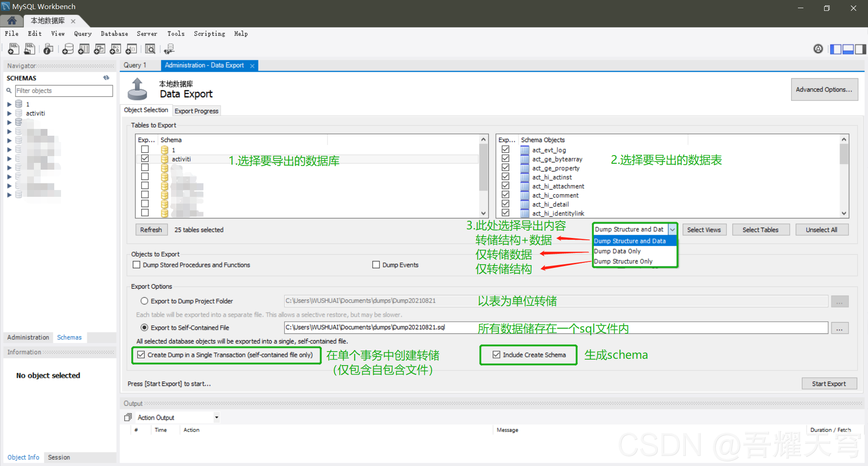Create a new schema icon
This screenshot has width=868, height=466.
pyautogui.click(x=68, y=49)
